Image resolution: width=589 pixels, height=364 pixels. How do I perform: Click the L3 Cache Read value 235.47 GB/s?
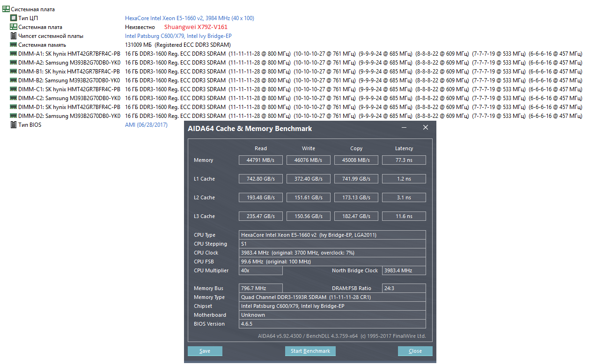tap(261, 216)
